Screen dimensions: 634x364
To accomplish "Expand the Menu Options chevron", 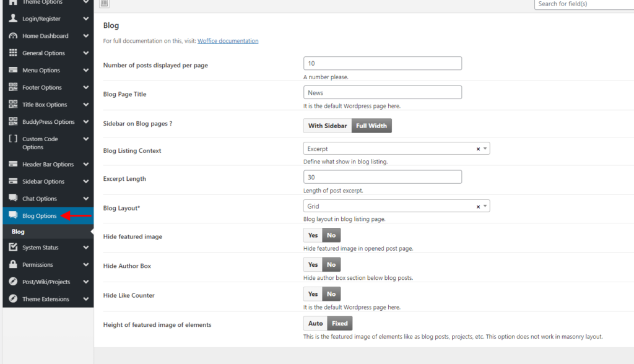I will pos(85,71).
